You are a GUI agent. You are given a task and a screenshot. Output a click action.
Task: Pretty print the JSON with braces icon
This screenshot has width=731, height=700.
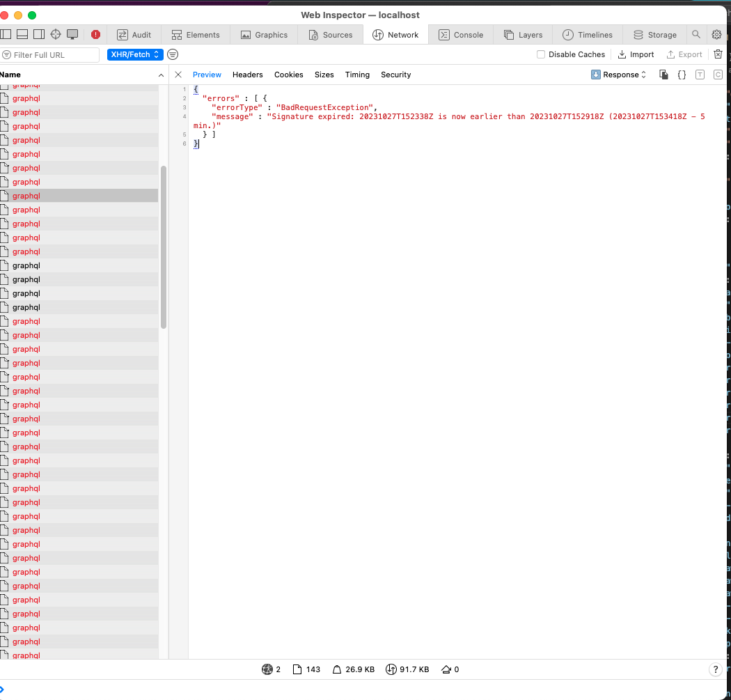[682, 75]
